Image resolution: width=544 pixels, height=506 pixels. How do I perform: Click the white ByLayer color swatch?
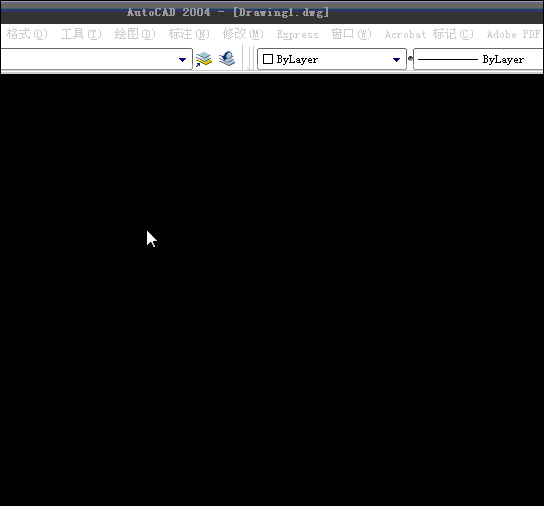coord(268,59)
